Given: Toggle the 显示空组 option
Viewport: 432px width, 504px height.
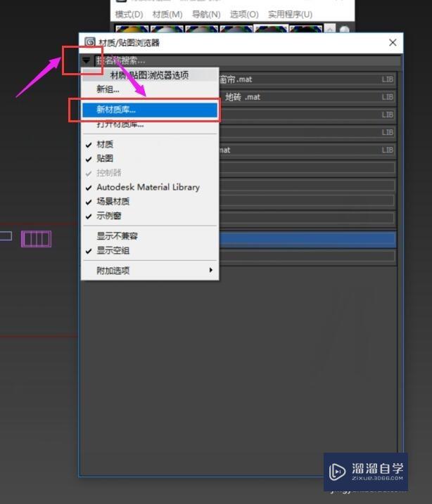Looking at the screenshot, I should (150, 250).
